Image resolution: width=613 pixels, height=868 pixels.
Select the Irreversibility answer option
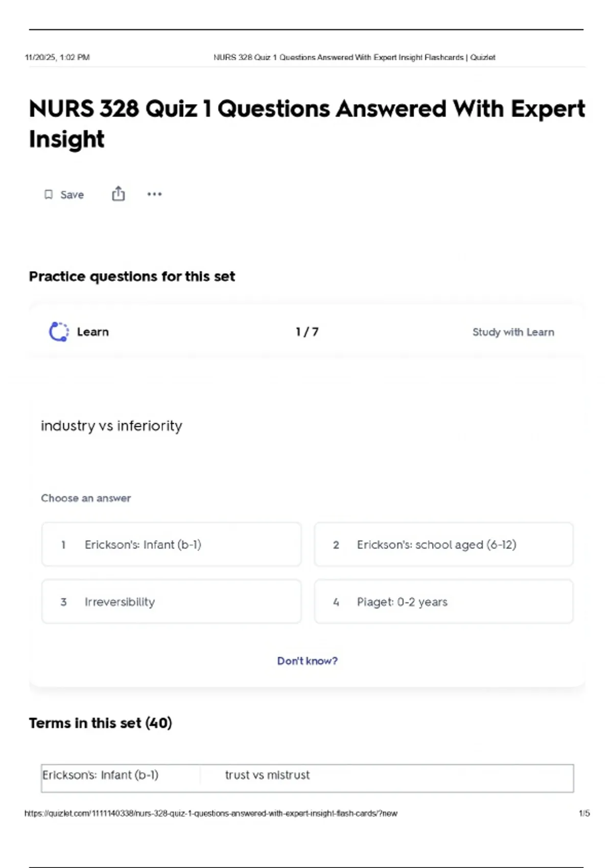tap(171, 602)
